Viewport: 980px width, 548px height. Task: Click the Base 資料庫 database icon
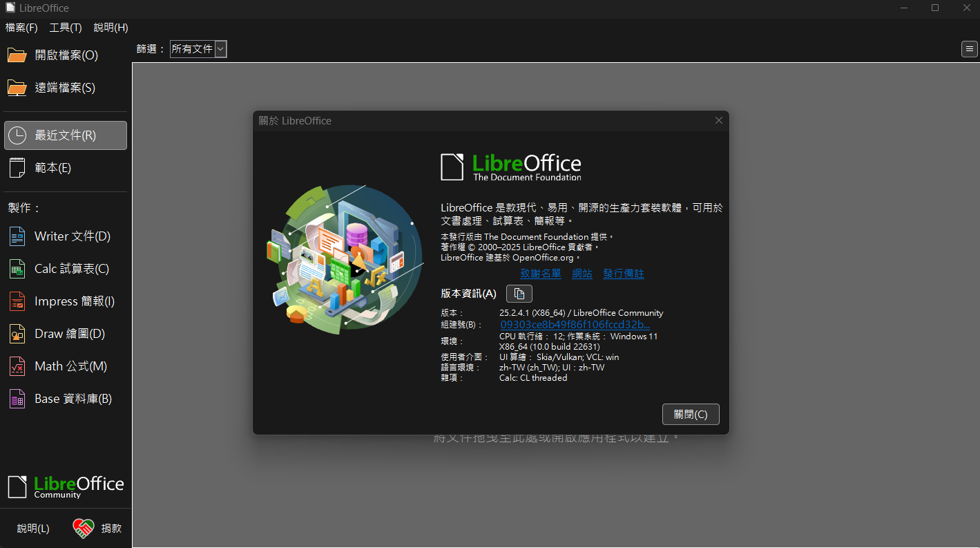pyautogui.click(x=17, y=399)
